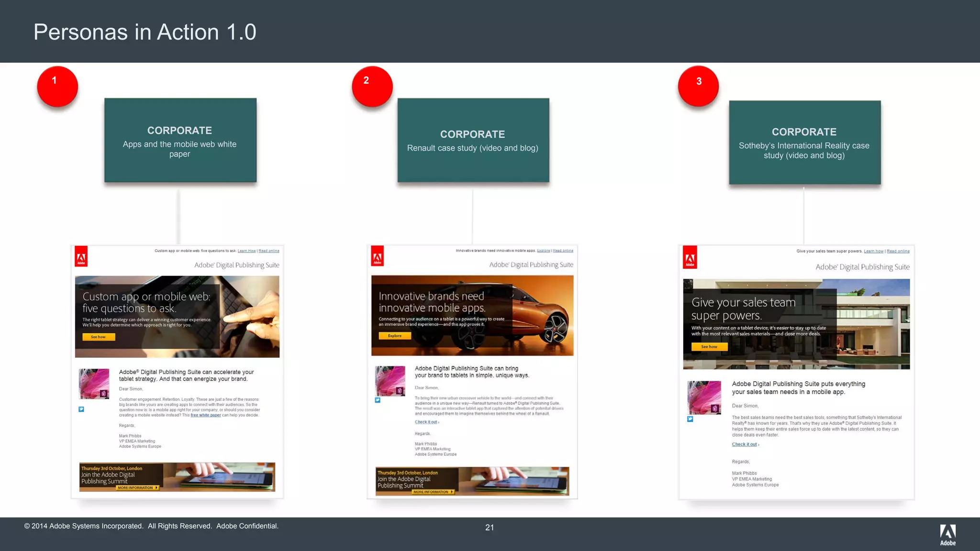Select the 'Custom app or mobile web' hero image

pyautogui.click(x=177, y=317)
